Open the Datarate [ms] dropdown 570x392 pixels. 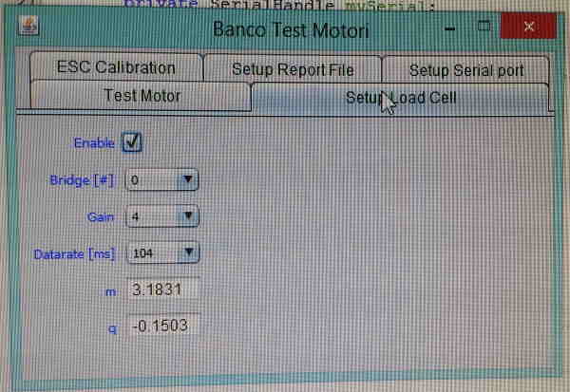pyautogui.click(x=162, y=252)
